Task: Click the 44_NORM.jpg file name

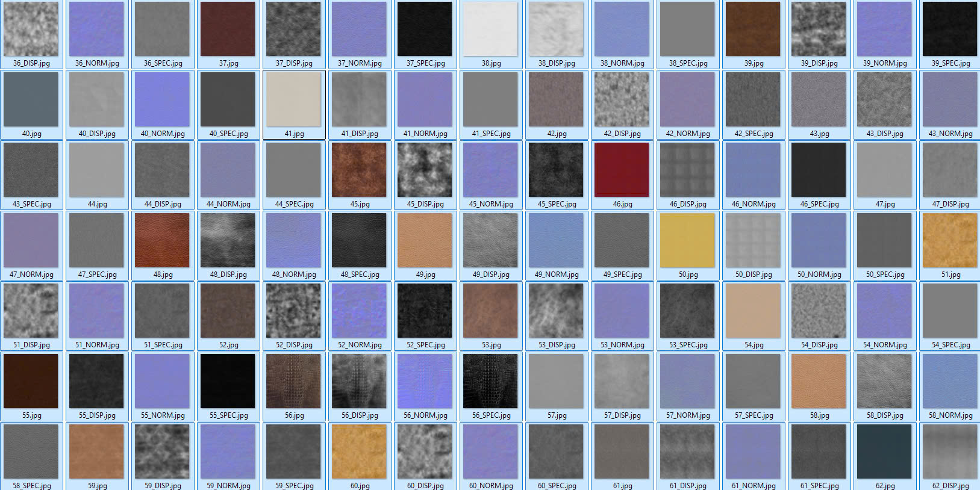Action: click(228, 204)
